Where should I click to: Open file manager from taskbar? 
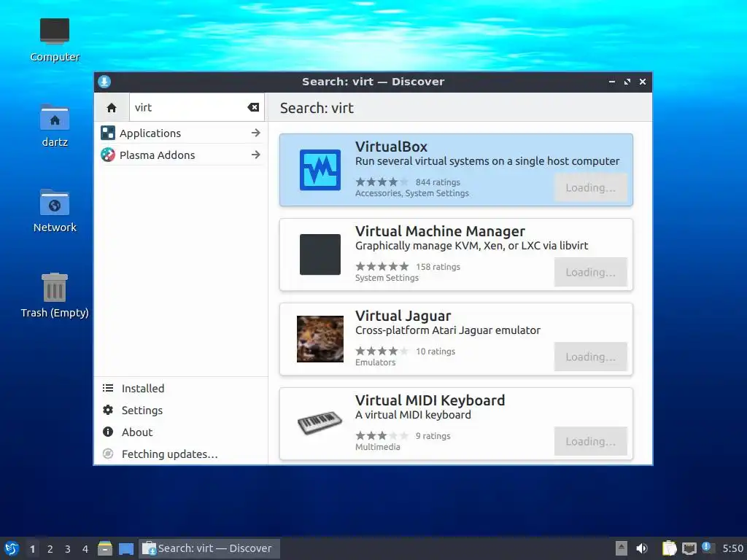(105, 548)
